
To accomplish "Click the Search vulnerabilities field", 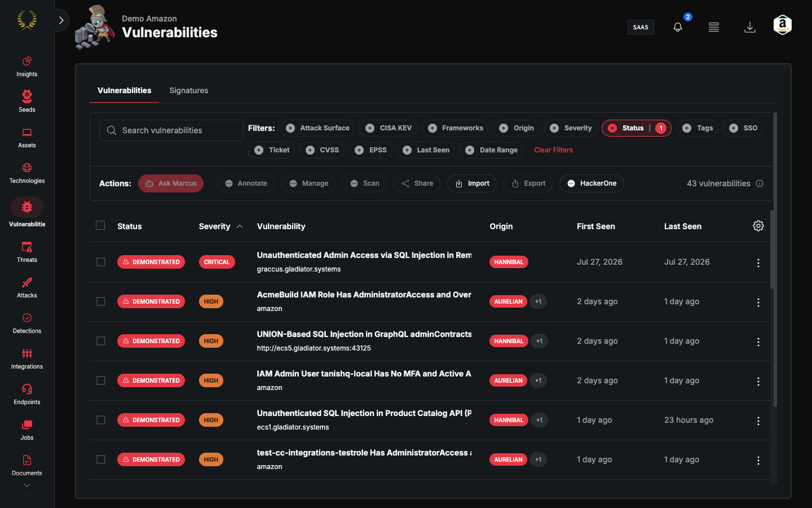I will tap(171, 130).
